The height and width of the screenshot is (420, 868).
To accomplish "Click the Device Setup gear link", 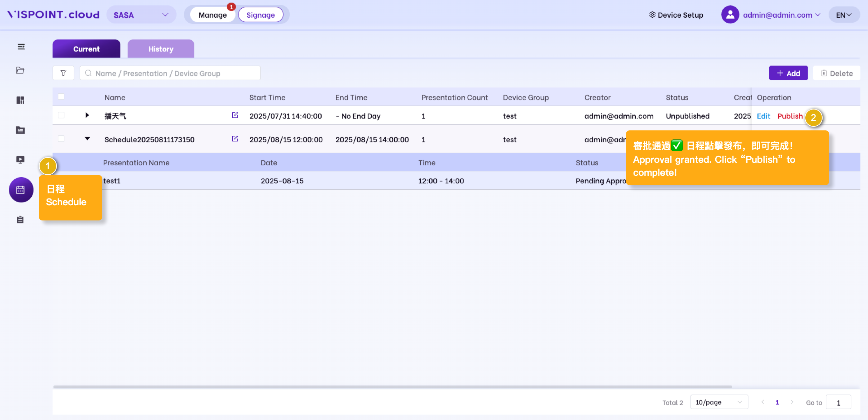I will point(676,15).
